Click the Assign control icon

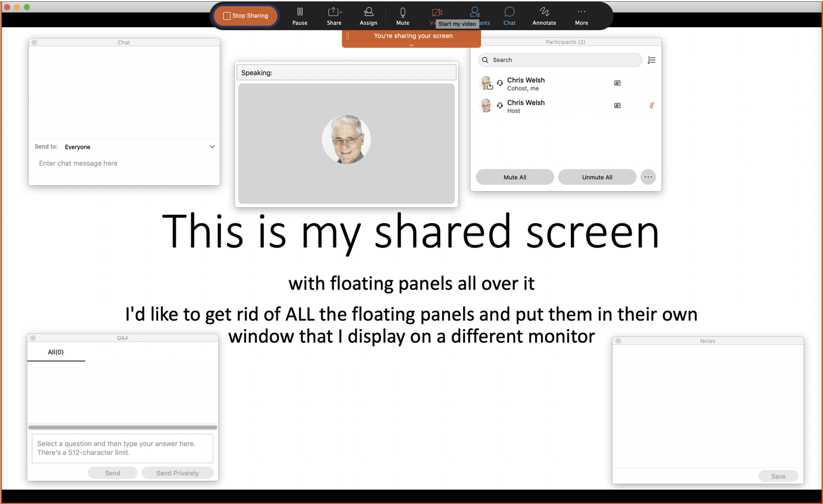coord(368,12)
